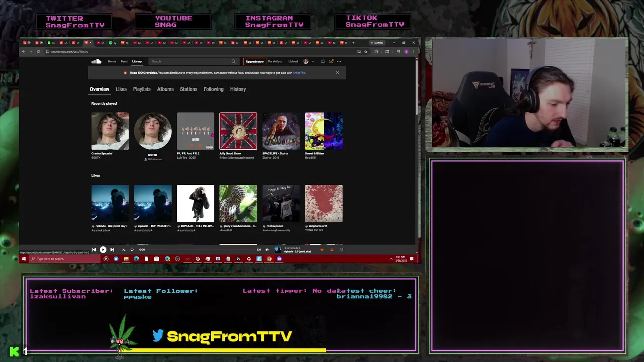
Task: Open the F U F U And F U 2 album cover
Action: 195,131
